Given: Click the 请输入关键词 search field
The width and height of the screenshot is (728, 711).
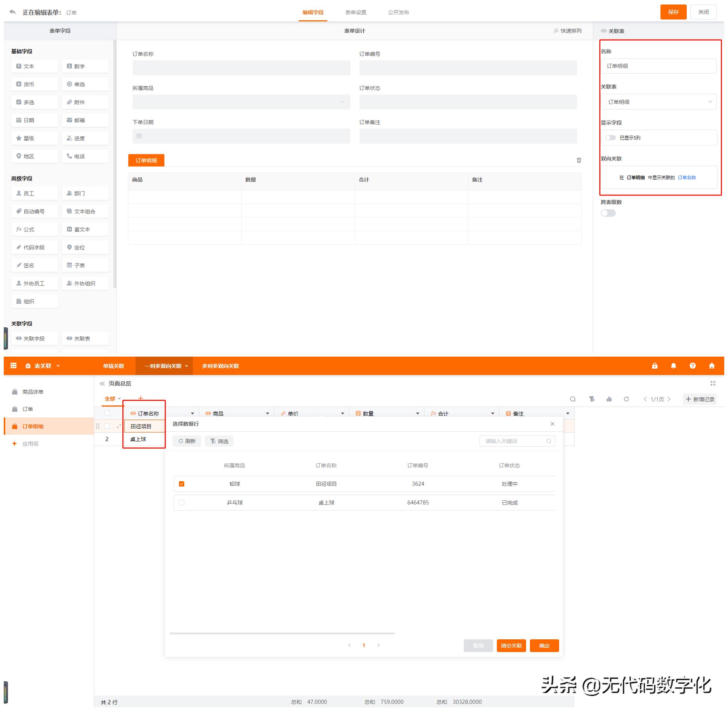Looking at the screenshot, I should pyautogui.click(x=517, y=441).
